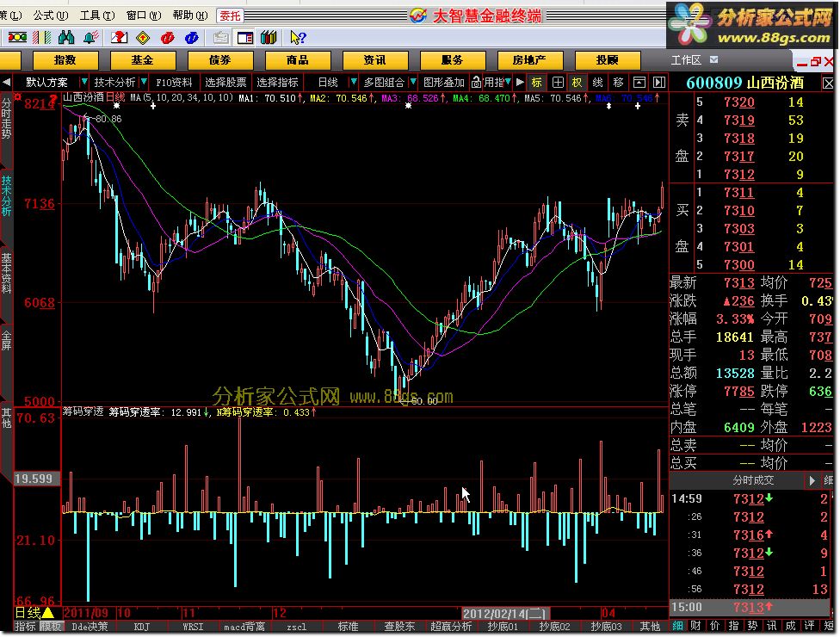Select the Dde决策 indicator tab
The width and height of the screenshot is (840, 637).
click(90, 627)
